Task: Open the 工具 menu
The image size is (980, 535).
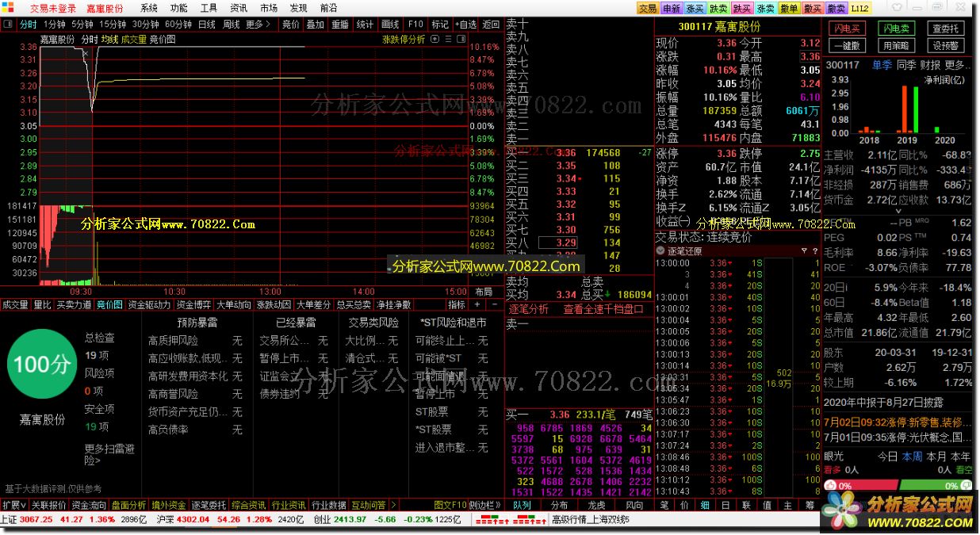Action: [209, 8]
